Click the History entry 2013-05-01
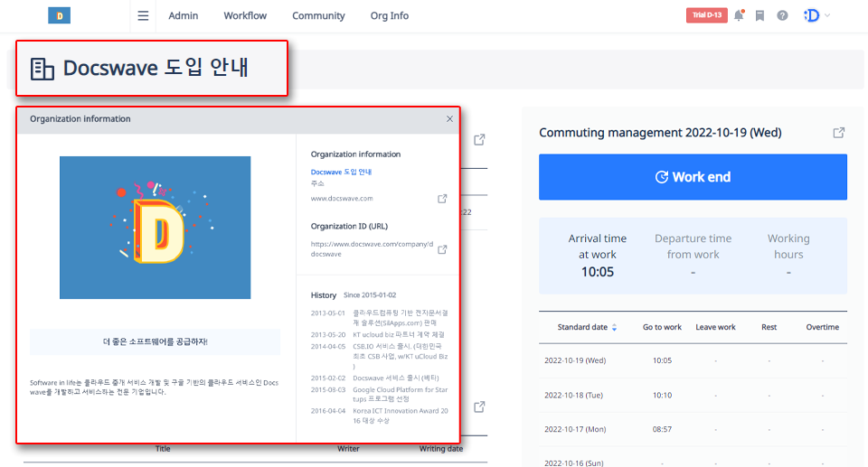This screenshot has height=467, width=868. point(380,318)
